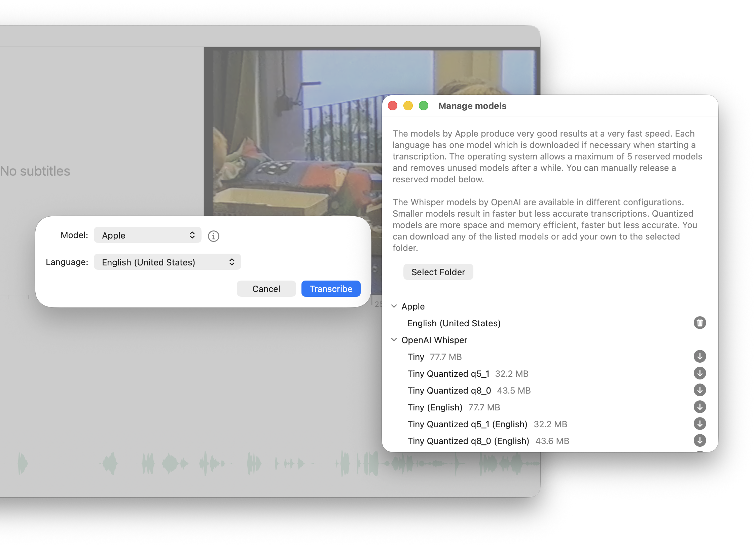Select English (United States) model row

pyautogui.click(x=454, y=323)
